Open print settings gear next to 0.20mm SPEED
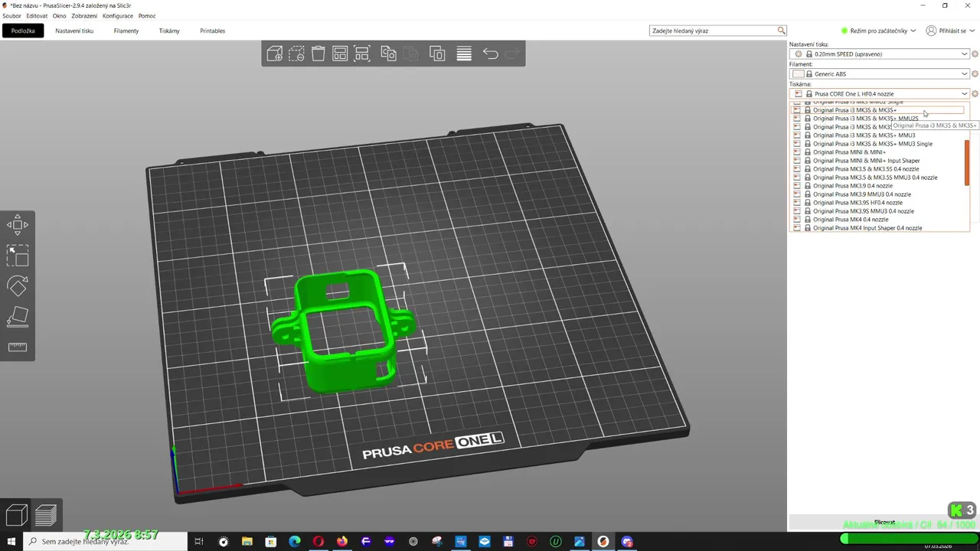 tap(975, 54)
